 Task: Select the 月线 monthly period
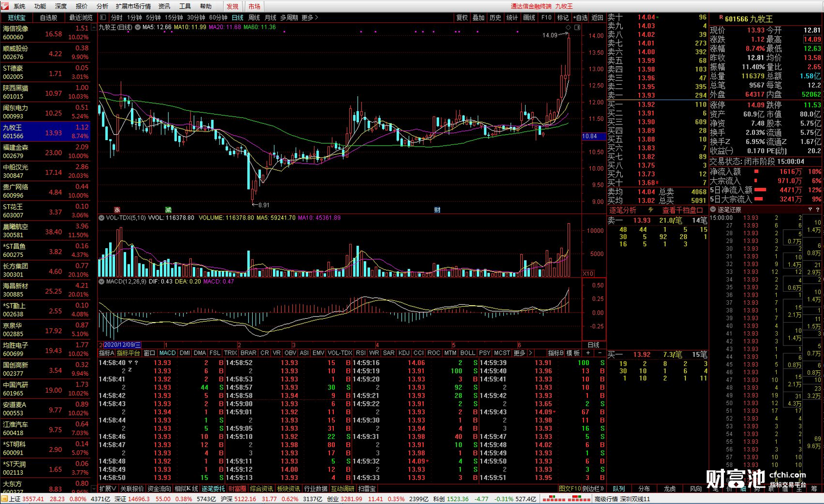point(270,17)
